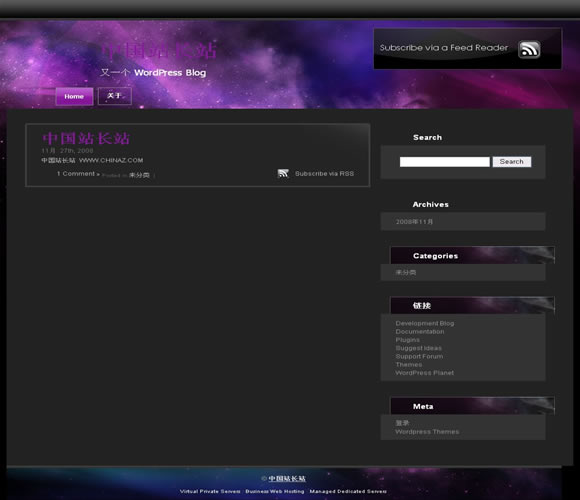Open 未分类 under Categories sidebar
The image size is (580, 500).
point(406,272)
